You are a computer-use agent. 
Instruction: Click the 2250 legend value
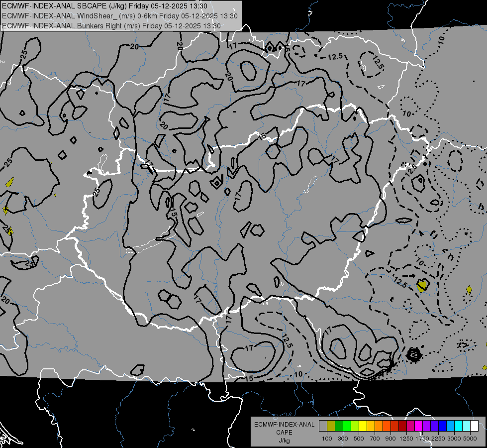coord(438,439)
